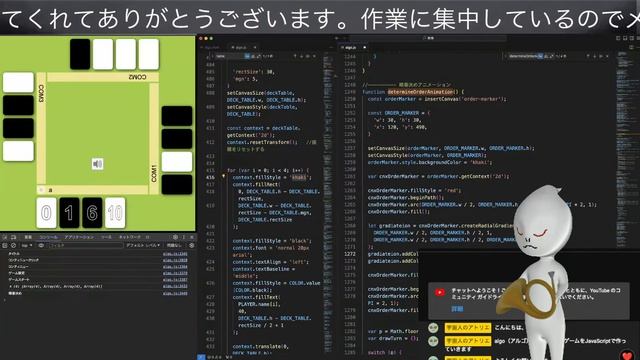Close the DevTools panel
This screenshot has width=640, height=360.
(191, 237)
